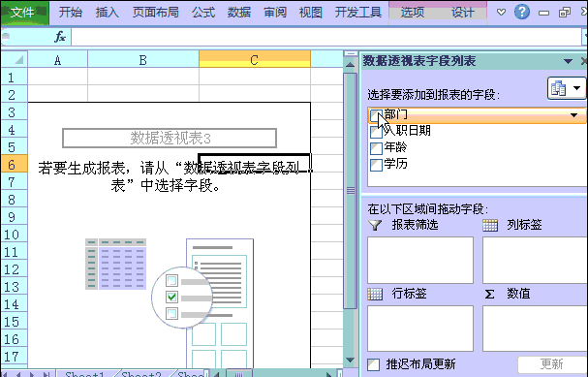Open the 插入 ribbon tab

click(x=107, y=13)
